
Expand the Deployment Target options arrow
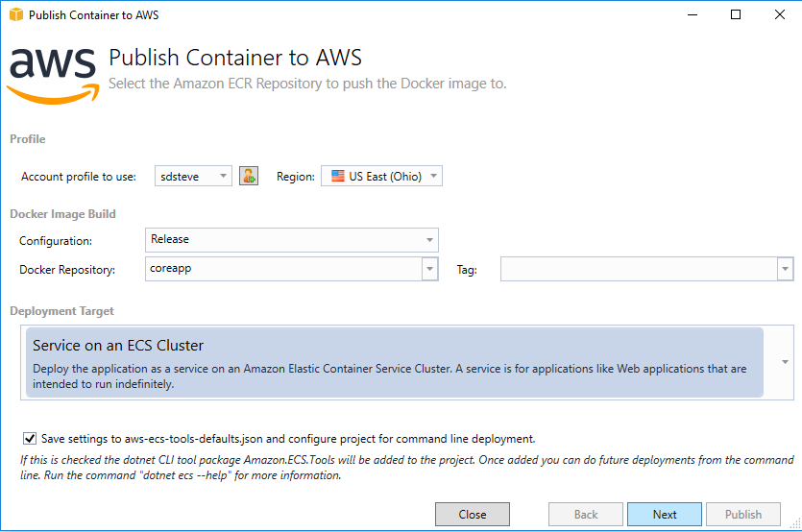[x=785, y=362]
